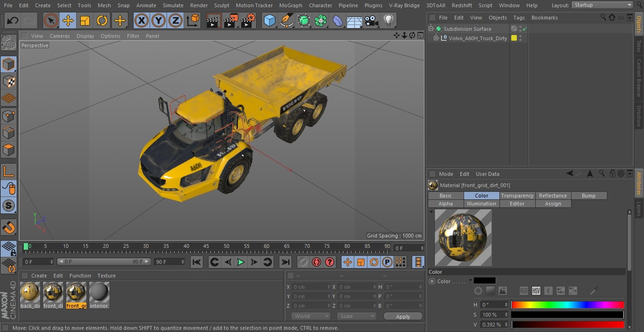Image resolution: width=644 pixels, height=332 pixels.
Task: Open Object Manager Tags menu
Action: [x=519, y=17]
